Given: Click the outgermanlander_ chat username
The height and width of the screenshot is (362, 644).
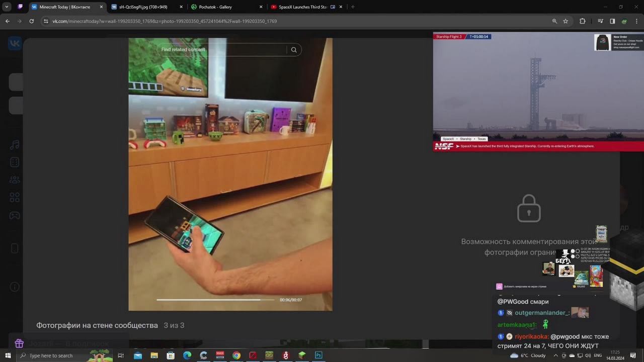Looking at the screenshot, I should 542,313.
